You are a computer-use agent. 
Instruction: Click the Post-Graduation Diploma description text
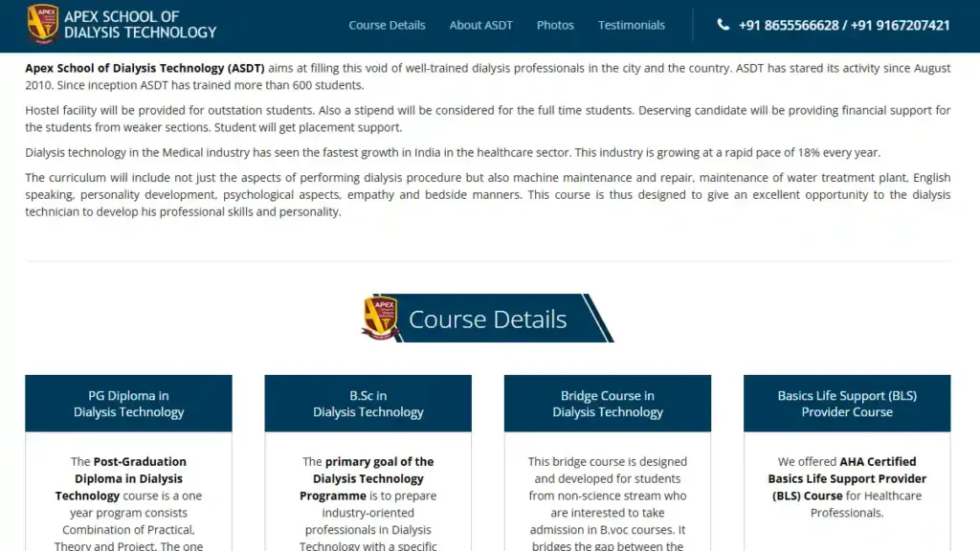coord(128,503)
